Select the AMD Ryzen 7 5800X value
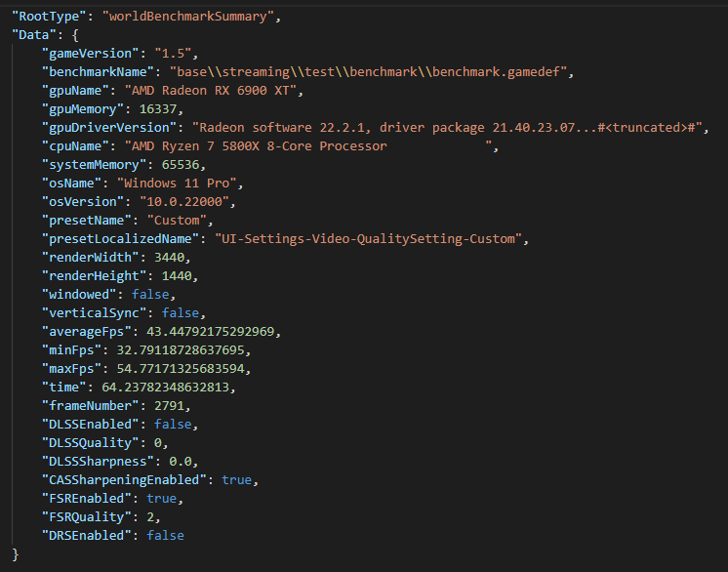 pyautogui.click(x=307, y=146)
